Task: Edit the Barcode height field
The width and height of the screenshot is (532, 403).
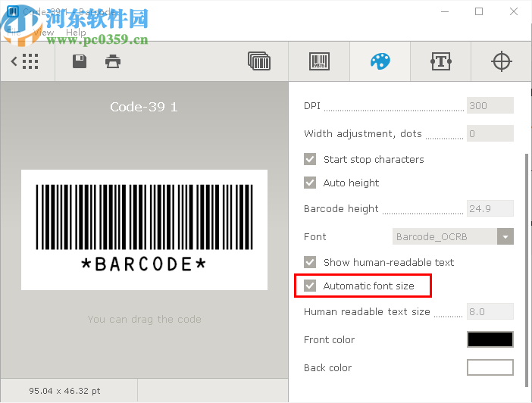Action: [490, 208]
